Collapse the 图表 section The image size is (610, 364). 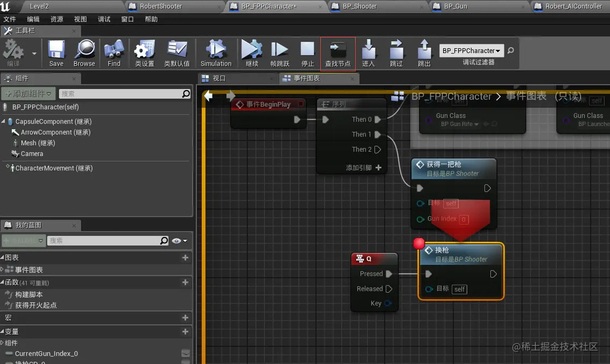click(2, 257)
